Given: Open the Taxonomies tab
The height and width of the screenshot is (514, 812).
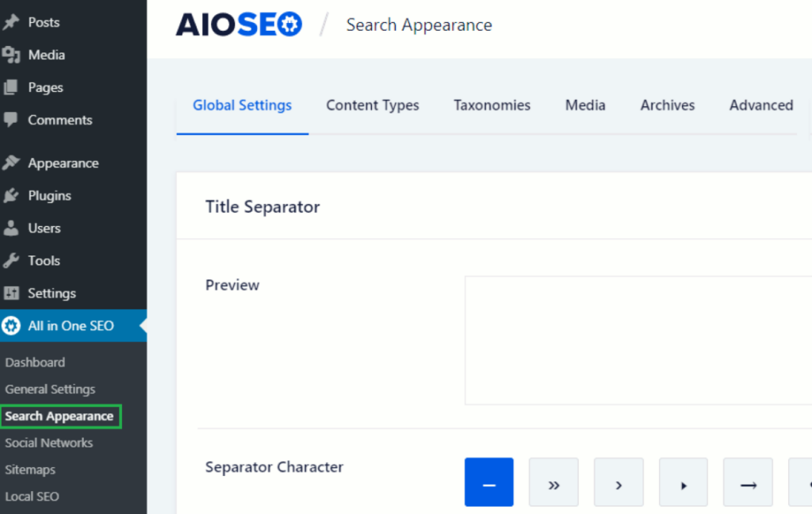Looking at the screenshot, I should click(x=492, y=105).
